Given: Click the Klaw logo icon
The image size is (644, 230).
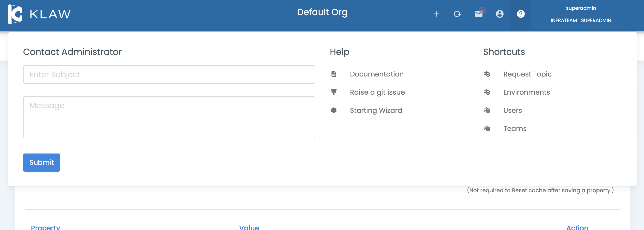Looking at the screenshot, I should (x=15, y=14).
